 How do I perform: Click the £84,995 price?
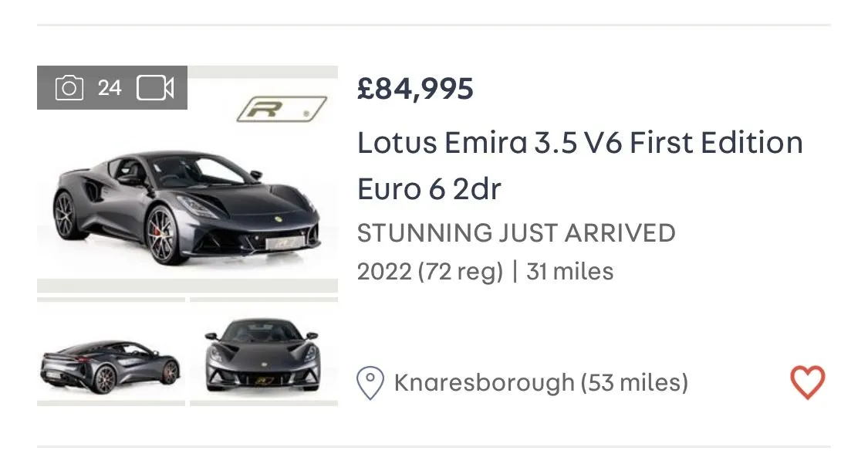[415, 90]
